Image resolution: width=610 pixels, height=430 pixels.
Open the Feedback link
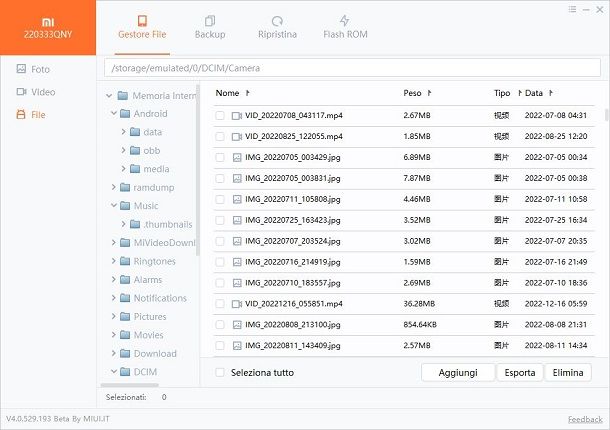tap(585, 419)
